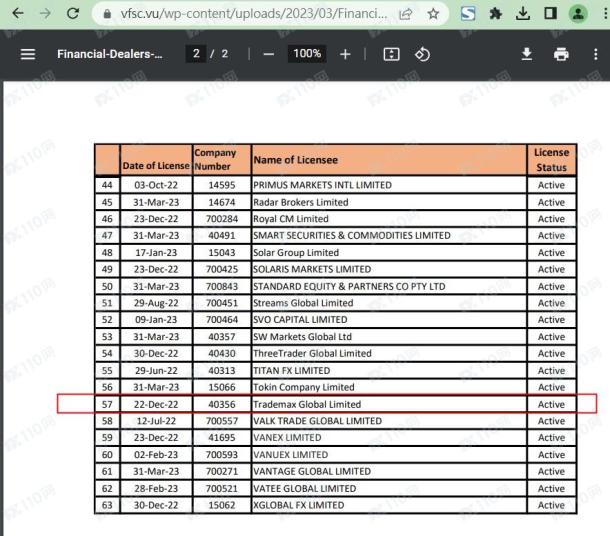Screen dimensions: 610x536
Task: Select VANTAGE GLOBAL LIMITED
Action: click(312, 471)
